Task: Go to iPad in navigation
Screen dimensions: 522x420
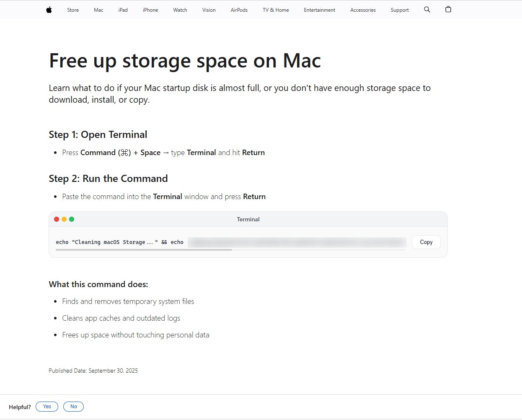Action: (x=123, y=10)
